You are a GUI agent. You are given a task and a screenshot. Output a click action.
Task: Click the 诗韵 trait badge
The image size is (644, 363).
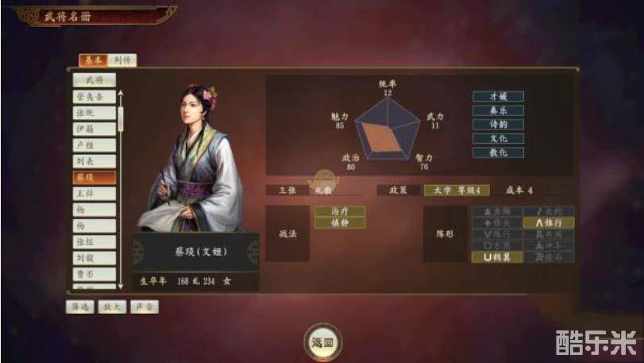pyautogui.click(x=498, y=125)
